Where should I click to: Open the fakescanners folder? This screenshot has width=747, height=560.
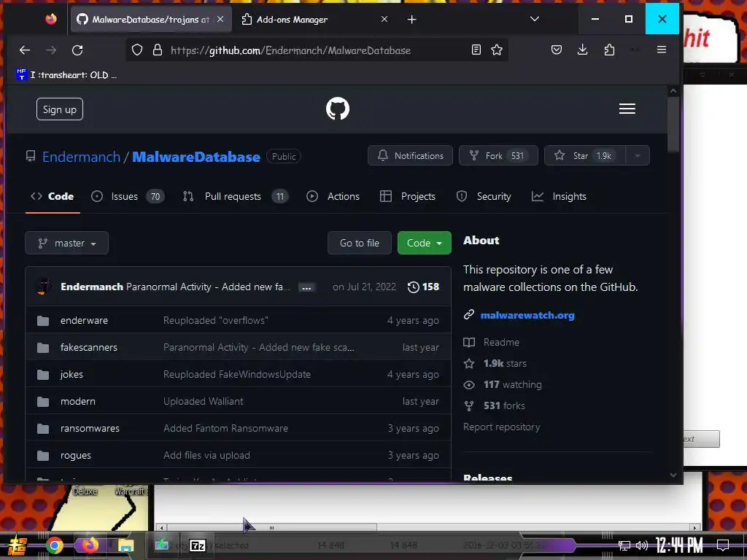[x=88, y=348]
